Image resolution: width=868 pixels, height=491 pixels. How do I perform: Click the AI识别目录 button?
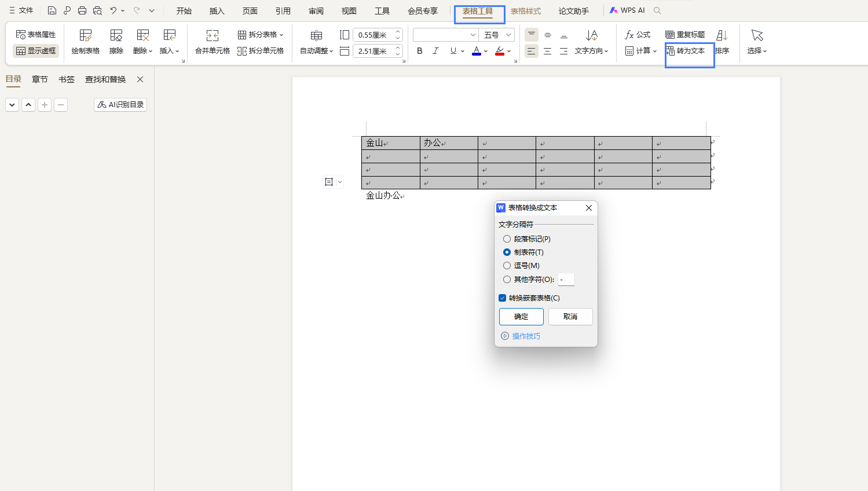tap(120, 105)
